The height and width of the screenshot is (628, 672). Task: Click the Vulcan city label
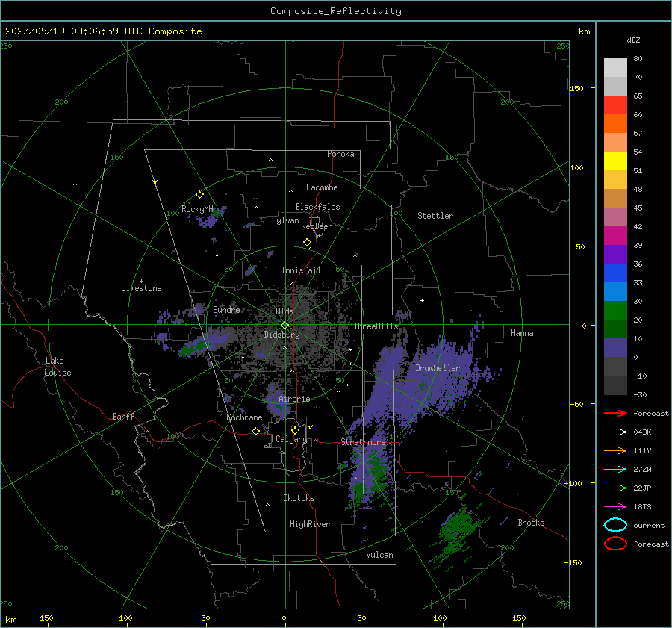pos(379,555)
